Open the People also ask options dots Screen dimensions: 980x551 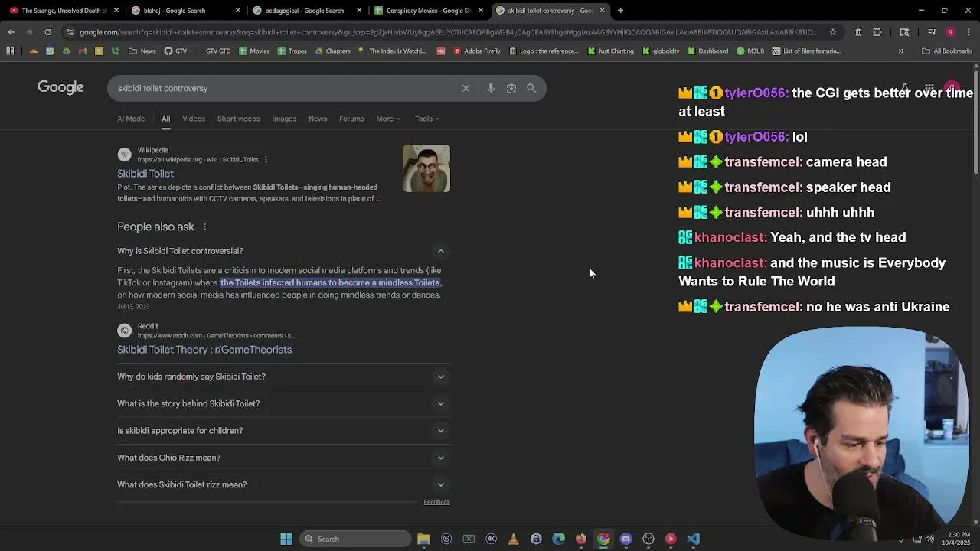click(204, 227)
